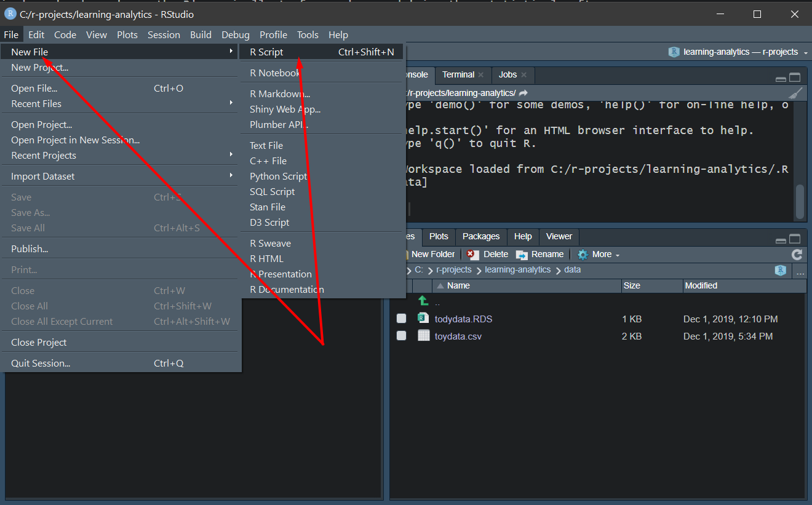This screenshot has height=505, width=812.
Task: Clear the console with the broom icon
Action: click(x=796, y=92)
